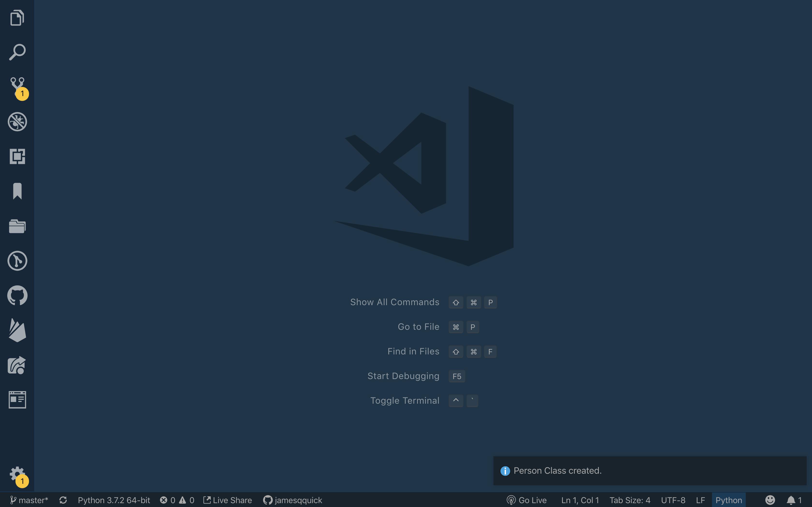Open the Run and Debug view
Viewport: 812px width, 507px height.
(x=17, y=122)
